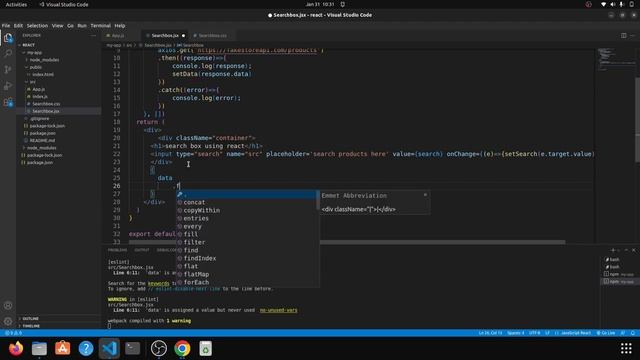This screenshot has width=640, height=360.
Task: Open Google Chrome from the dock
Action: pos(182,349)
